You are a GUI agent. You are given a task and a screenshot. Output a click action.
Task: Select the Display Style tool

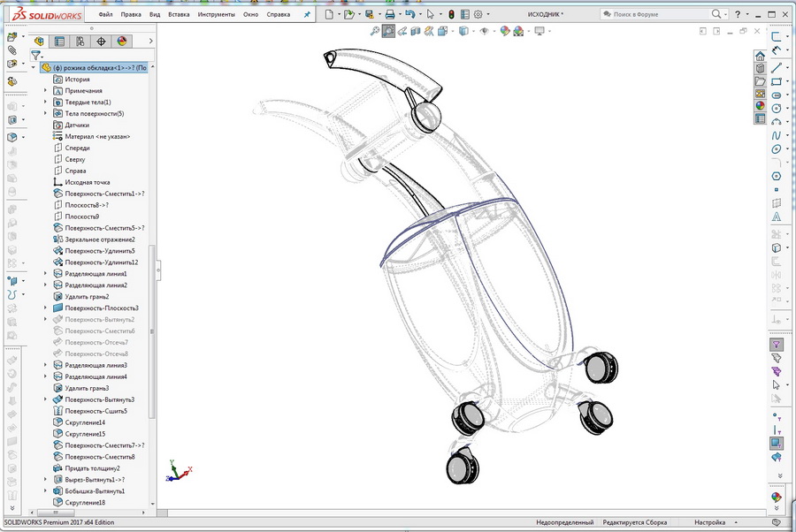462,33
